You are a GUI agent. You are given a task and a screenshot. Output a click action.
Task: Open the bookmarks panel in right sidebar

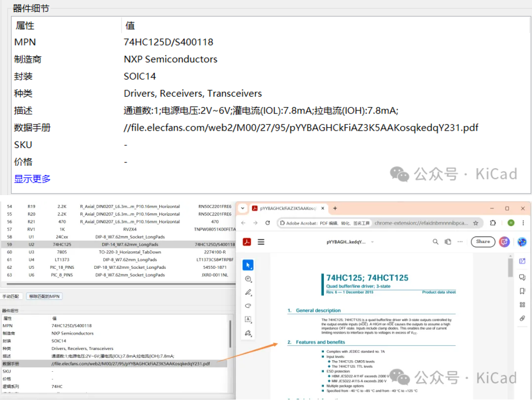pyautogui.click(x=522, y=291)
